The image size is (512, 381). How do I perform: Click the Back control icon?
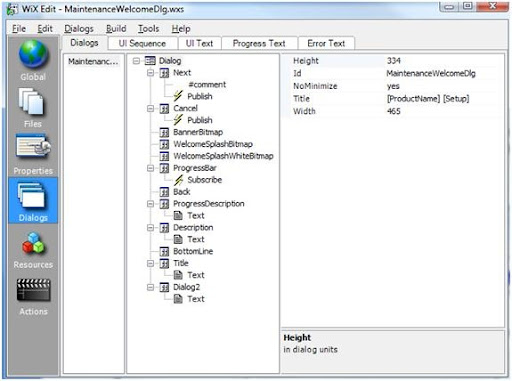point(164,192)
